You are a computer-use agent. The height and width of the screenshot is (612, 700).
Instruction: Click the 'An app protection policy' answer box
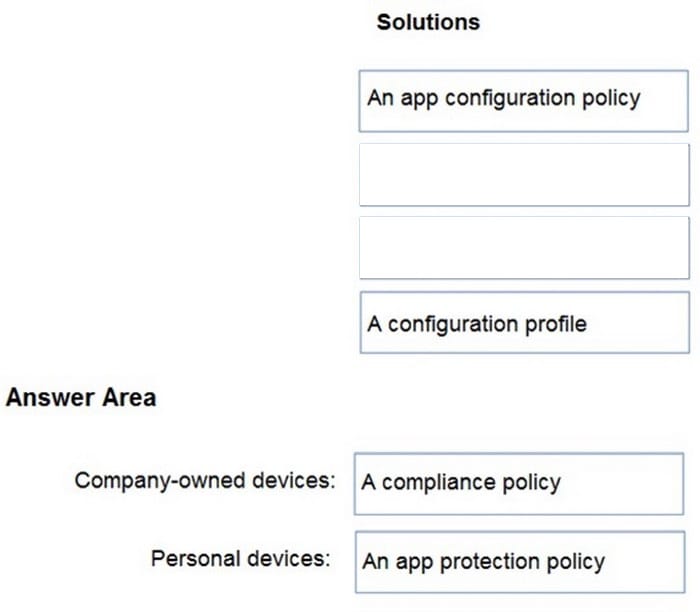point(520,562)
